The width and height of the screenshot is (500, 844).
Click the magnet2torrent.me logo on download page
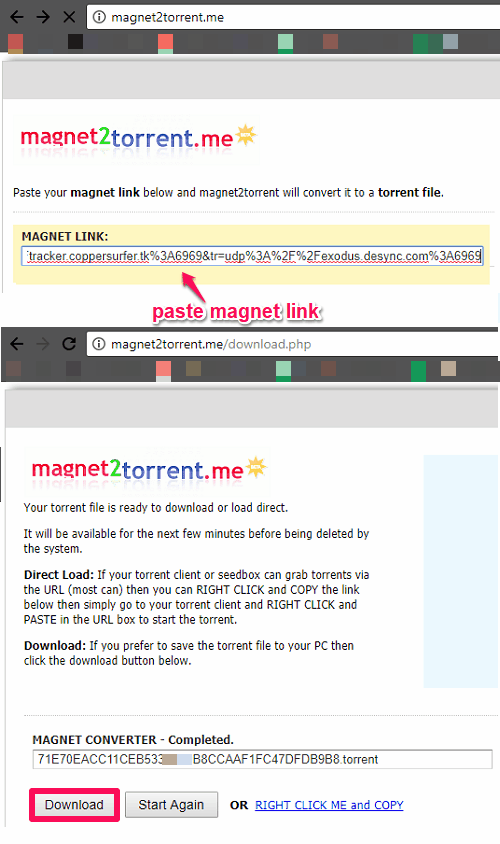tap(148, 469)
